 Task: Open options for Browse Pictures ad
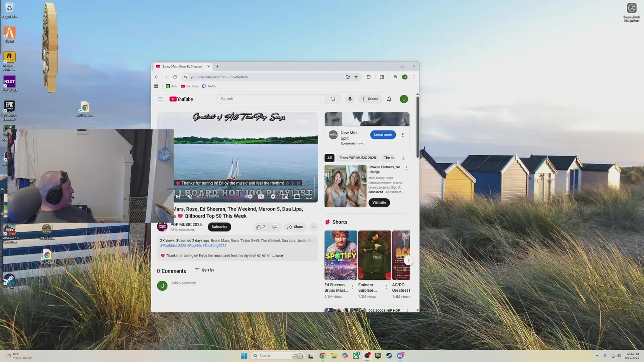[x=407, y=167]
